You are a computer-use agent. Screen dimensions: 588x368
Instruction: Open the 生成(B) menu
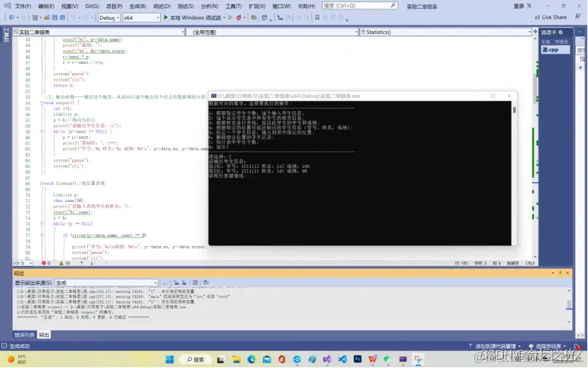point(137,6)
